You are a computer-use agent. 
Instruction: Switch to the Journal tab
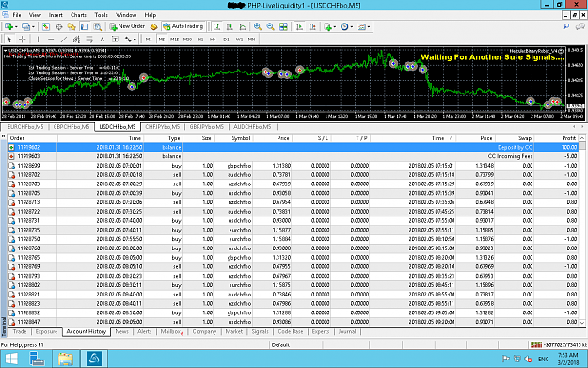pos(347,331)
